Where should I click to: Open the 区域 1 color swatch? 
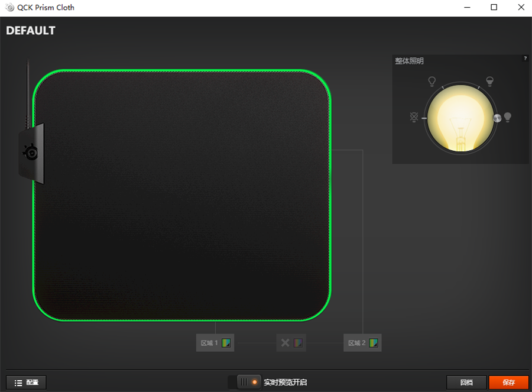point(226,343)
